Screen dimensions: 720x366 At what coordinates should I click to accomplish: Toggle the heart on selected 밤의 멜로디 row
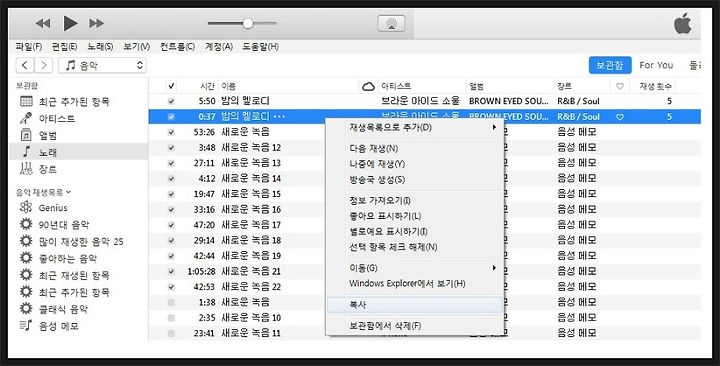pyautogui.click(x=619, y=117)
